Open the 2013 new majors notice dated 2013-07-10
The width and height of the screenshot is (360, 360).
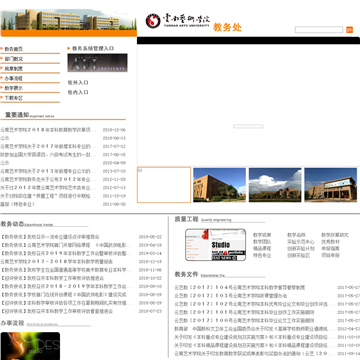(x=48, y=171)
